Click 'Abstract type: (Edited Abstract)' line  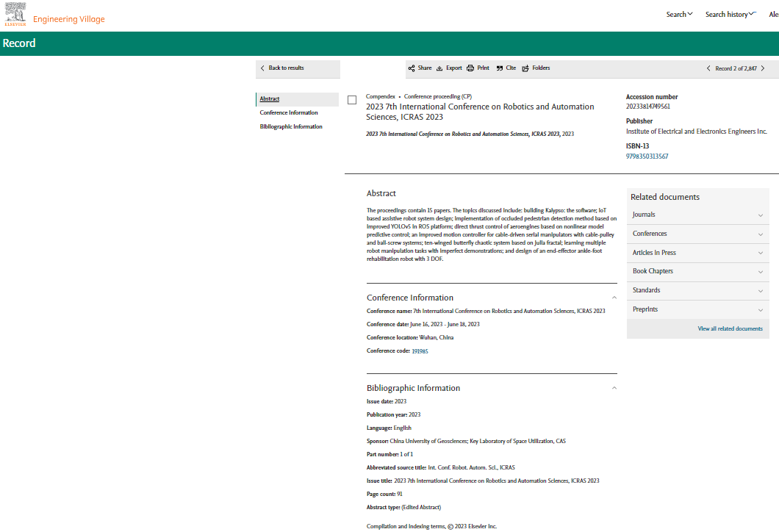click(403, 508)
